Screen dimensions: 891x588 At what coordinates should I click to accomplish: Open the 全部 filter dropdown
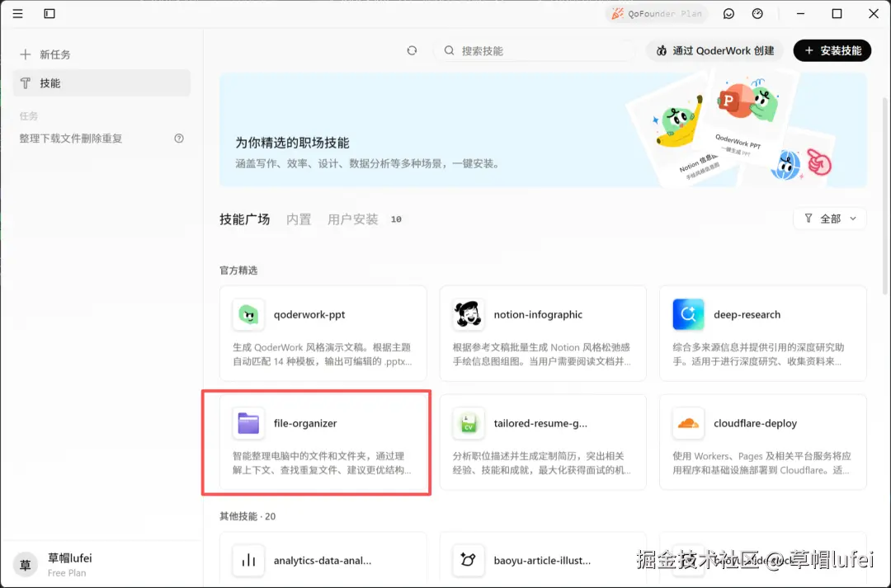click(x=830, y=219)
